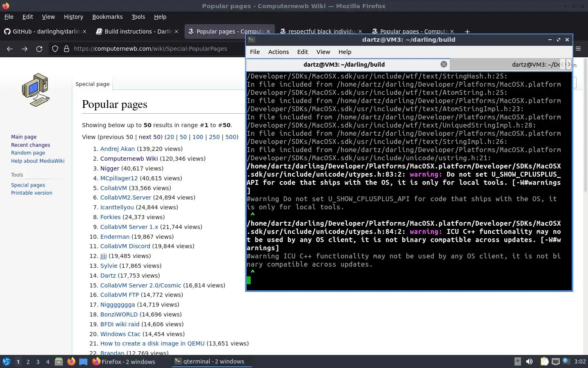
Task: Open the terminal Help menu
Action: (x=345, y=52)
